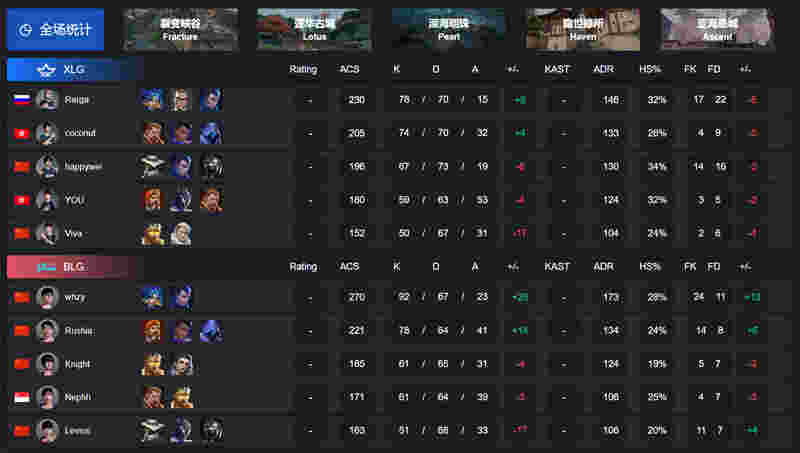Click Nephh's country flag icon
The width and height of the screenshot is (800, 453).
pos(22,397)
